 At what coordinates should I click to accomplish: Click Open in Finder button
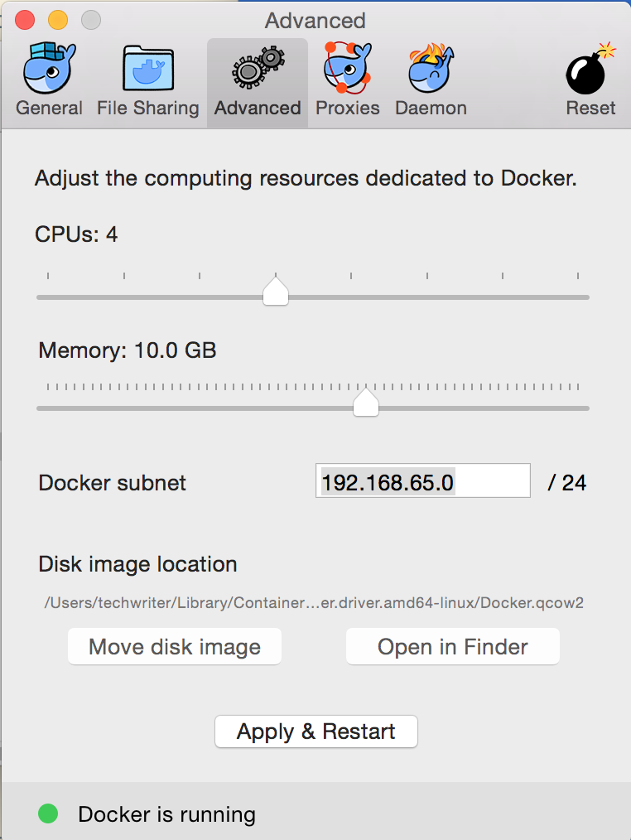pos(452,647)
